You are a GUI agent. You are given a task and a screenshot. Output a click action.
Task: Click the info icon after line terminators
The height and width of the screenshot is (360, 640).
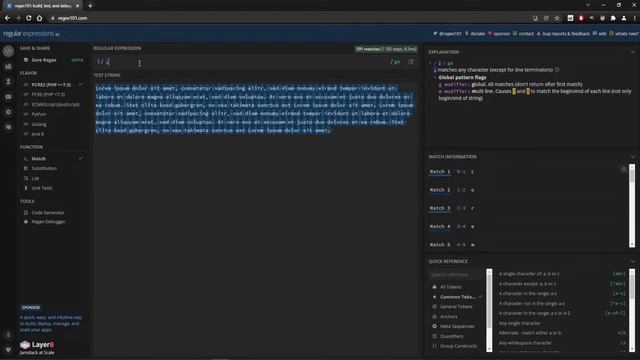tap(557, 70)
